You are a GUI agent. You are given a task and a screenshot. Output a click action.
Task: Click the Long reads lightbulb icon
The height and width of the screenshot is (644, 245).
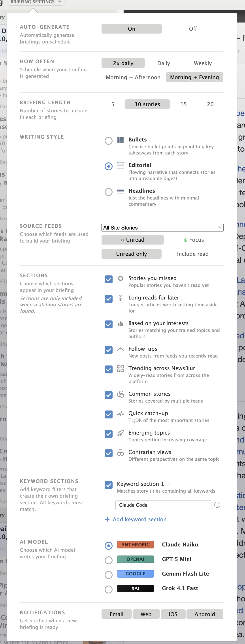pyautogui.click(x=120, y=298)
